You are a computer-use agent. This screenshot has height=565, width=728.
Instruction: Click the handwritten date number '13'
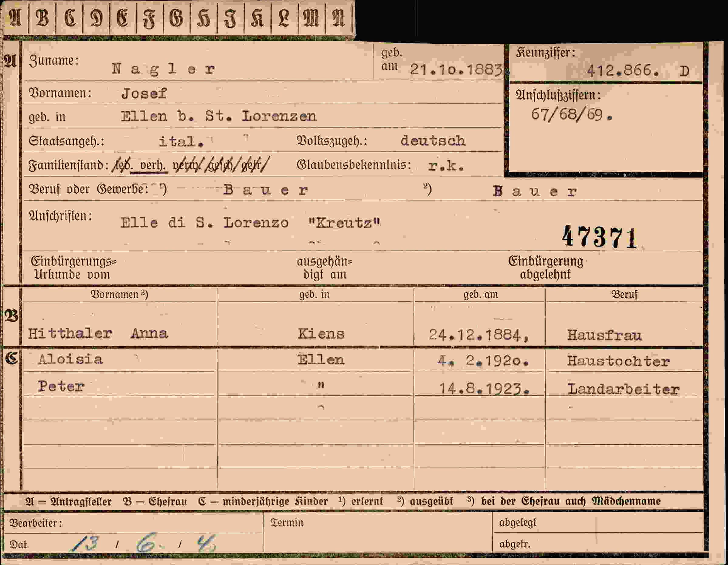coord(85,544)
